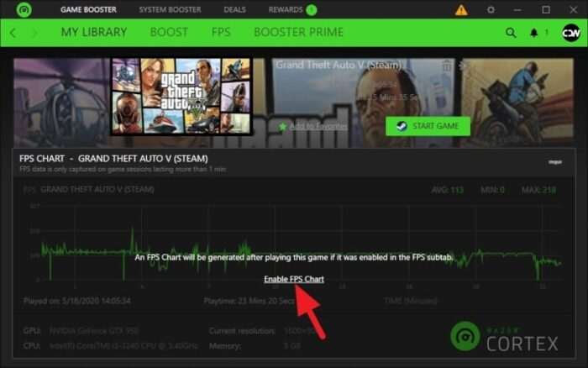
Task: Click the Add to Favorites link
Action: coord(318,126)
